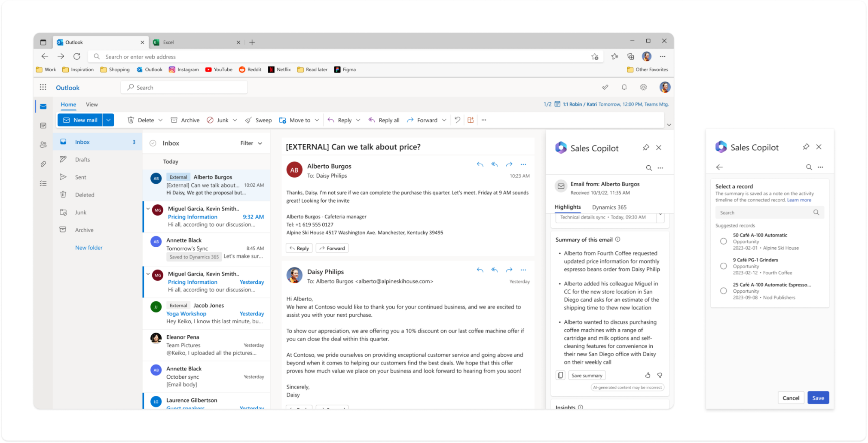Screen dimensions: 868x443
Task: Expand the Forward options dropdown
Action: pyautogui.click(x=444, y=120)
